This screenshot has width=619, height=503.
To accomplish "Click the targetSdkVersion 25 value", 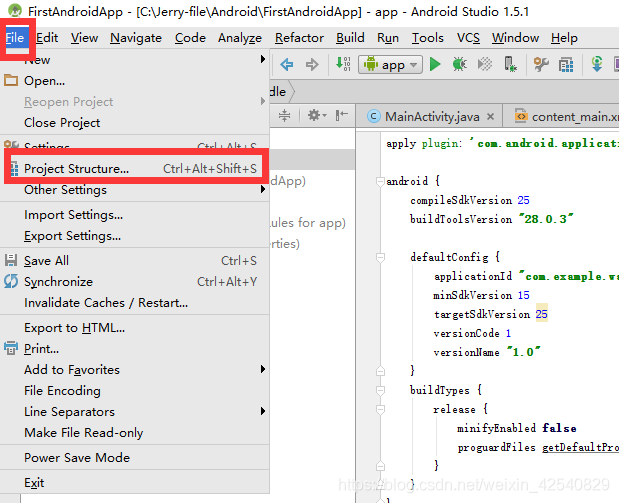I will 541,314.
